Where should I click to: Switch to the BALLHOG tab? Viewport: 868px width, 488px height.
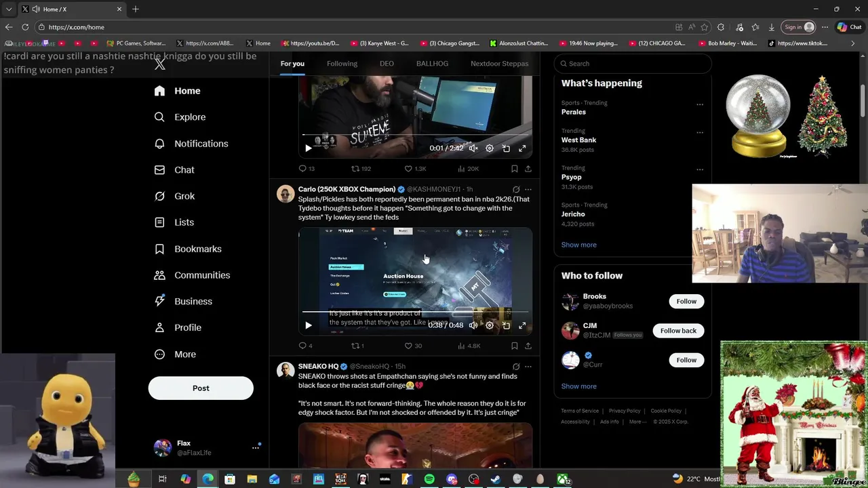[432, 64]
